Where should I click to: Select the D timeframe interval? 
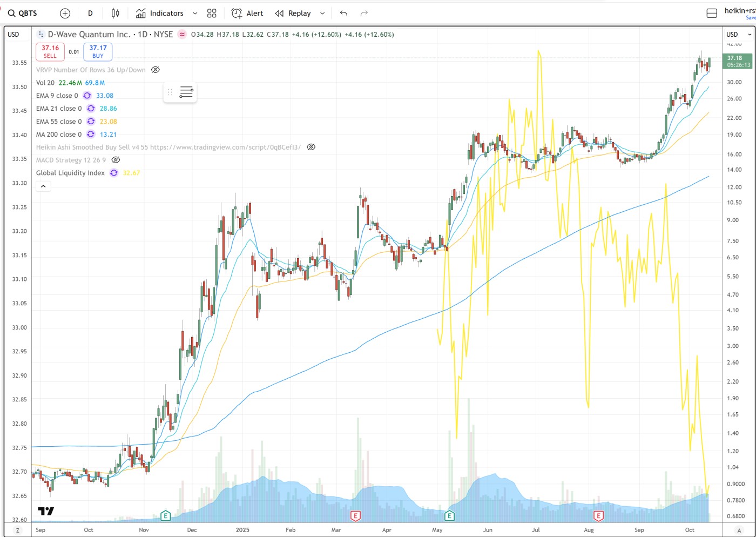90,14
